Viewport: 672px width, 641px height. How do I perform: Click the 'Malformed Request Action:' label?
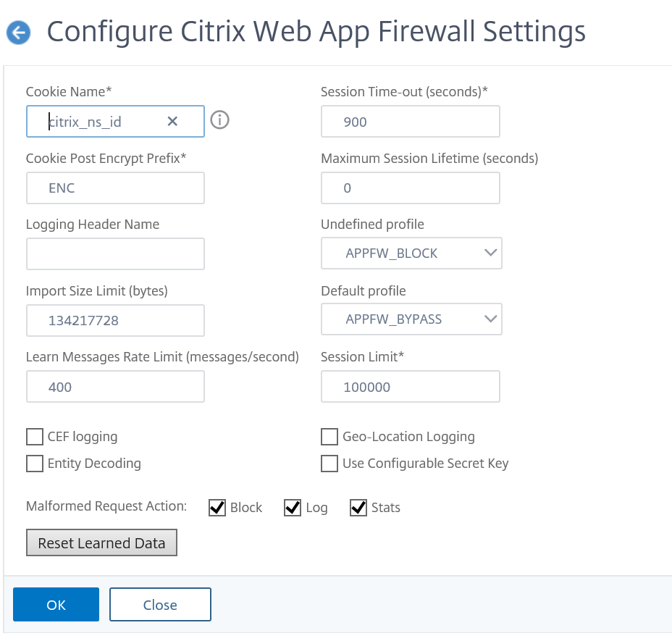coord(106,506)
